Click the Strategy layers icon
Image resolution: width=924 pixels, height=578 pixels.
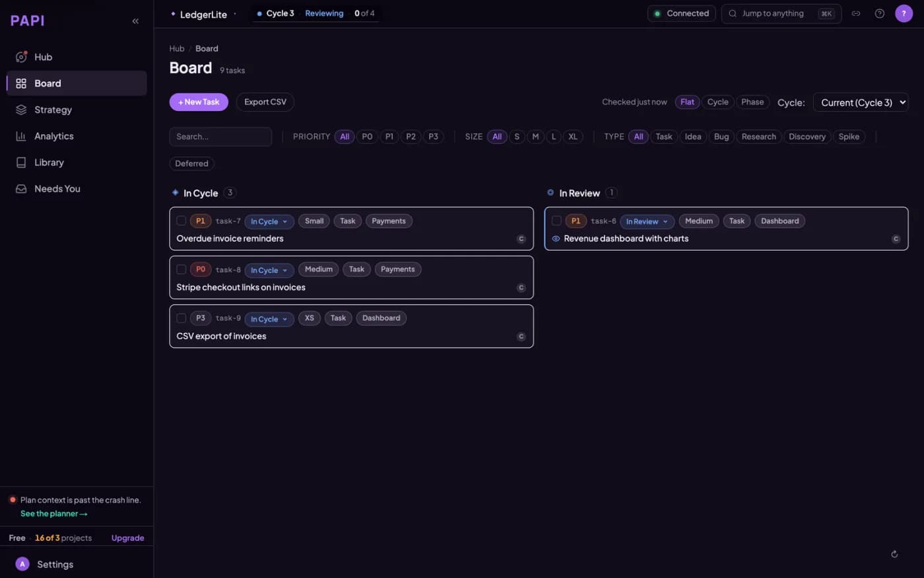point(21,110)
